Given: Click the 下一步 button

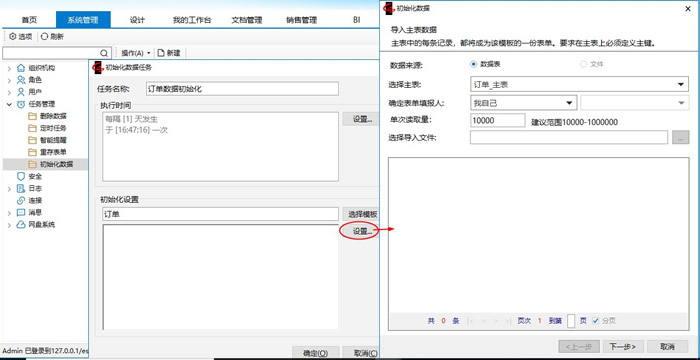Looking at the screenshot, I should pyautogui.click(x=622, y=347).
